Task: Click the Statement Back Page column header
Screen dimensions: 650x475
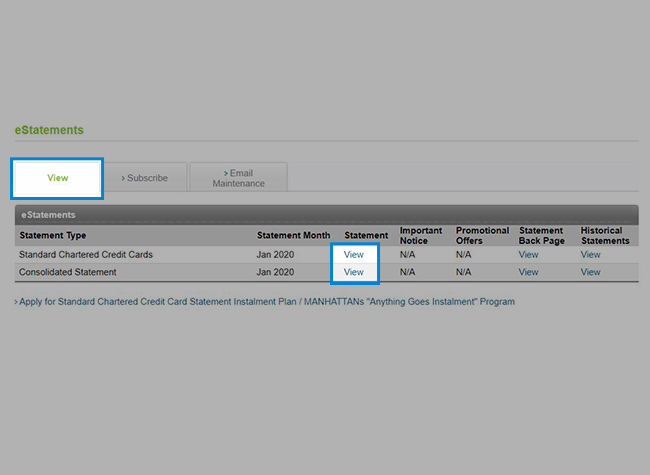Action: (541, 235)
